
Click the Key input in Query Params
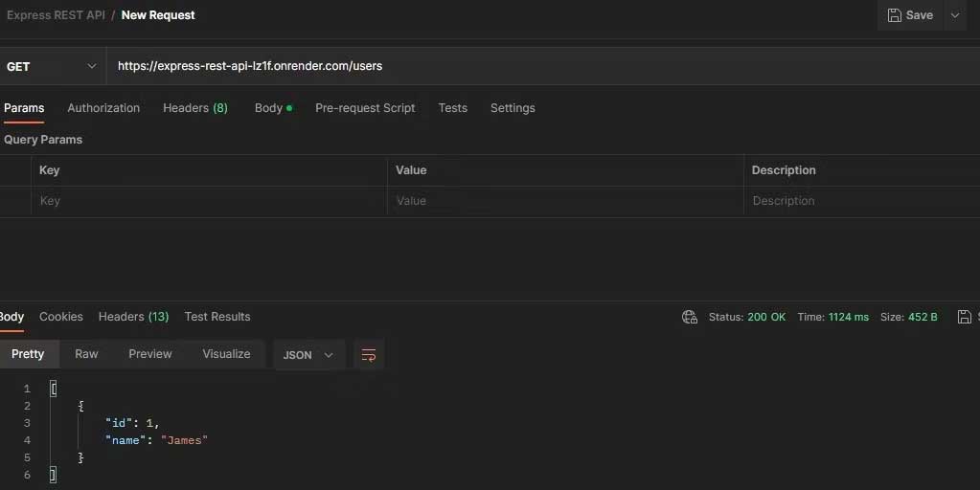(210, 201)
